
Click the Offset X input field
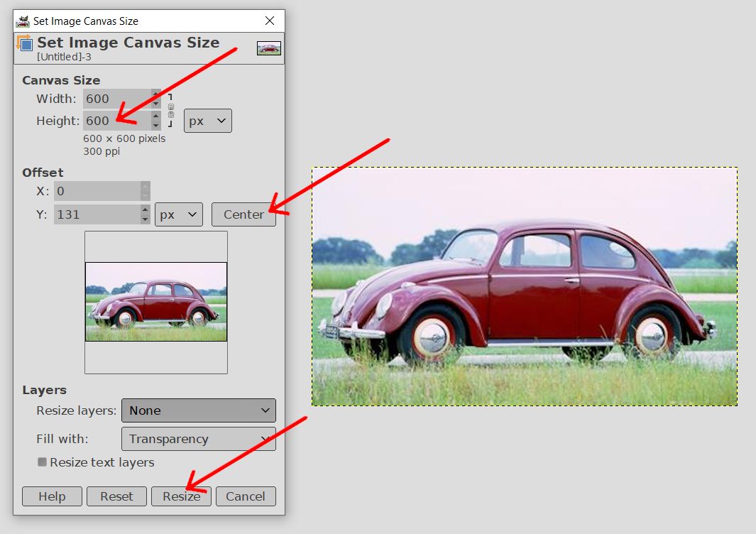(x=97, y=191)
